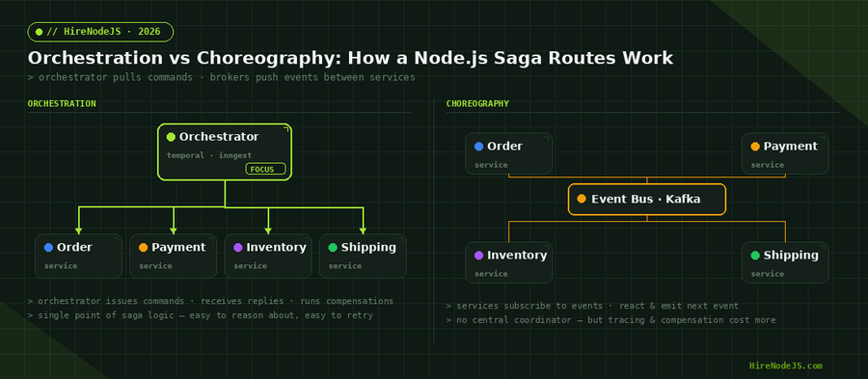This screenshot has width=868, height=379.
Task: Click the arrowhead pointing to Payment service
Action: click(174, 230)
